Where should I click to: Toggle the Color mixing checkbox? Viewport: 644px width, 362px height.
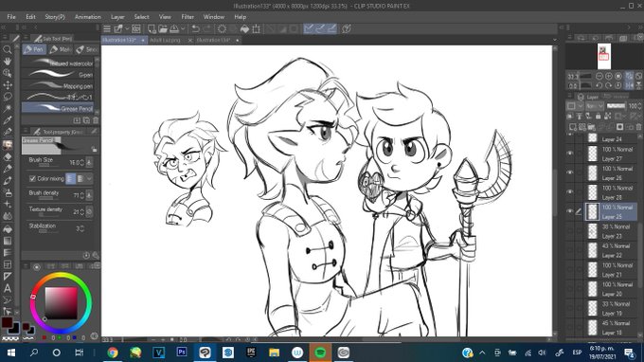coord(32,179)
